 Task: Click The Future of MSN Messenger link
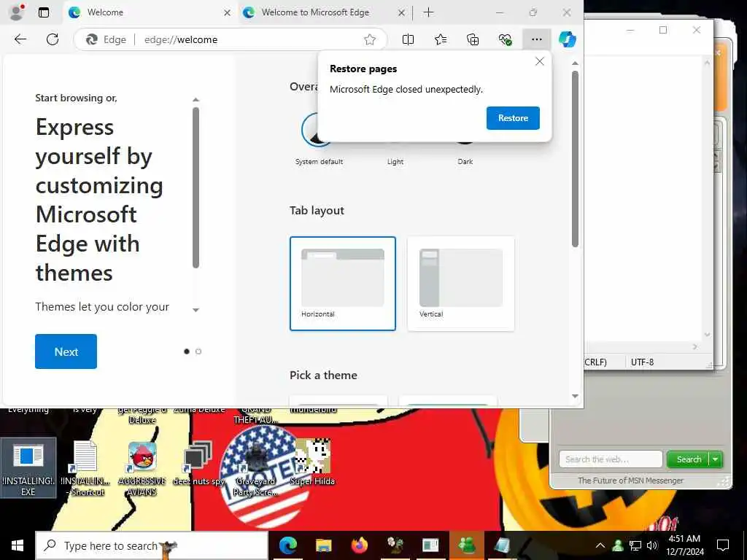click(x=630, y=481)
